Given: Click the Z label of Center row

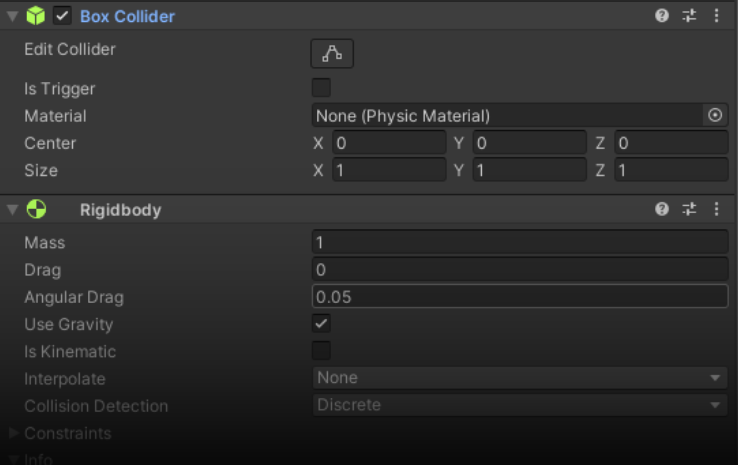Looking at the screenshot, I should (600, 143).
